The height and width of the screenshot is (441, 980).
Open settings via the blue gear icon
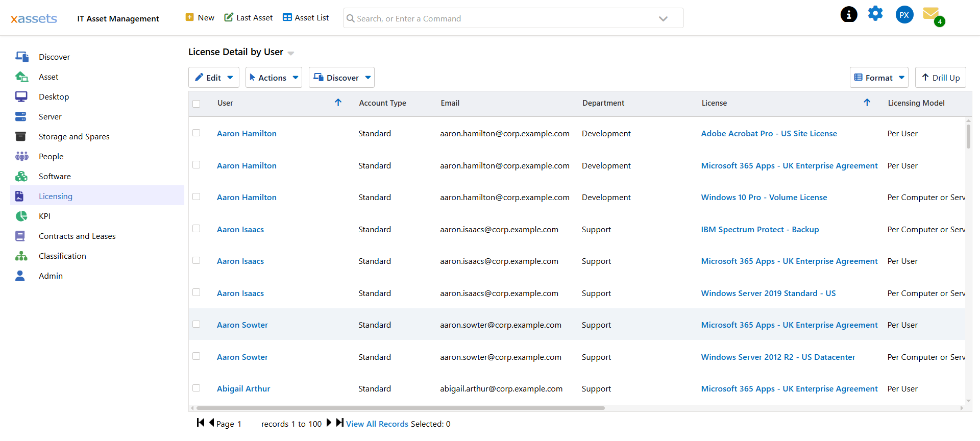(875, 13)
